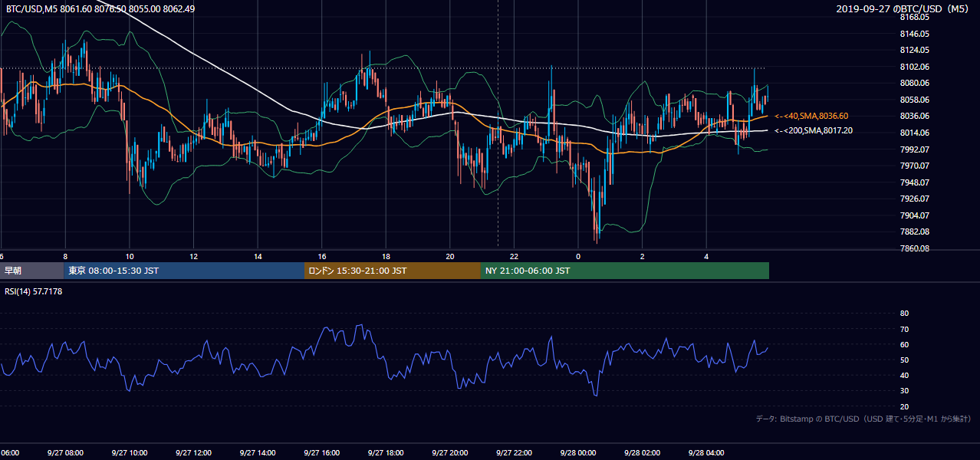Viewport: 980px width, 460px height.
Task: Click RSI scale value 20
Action: pos(904,406)
